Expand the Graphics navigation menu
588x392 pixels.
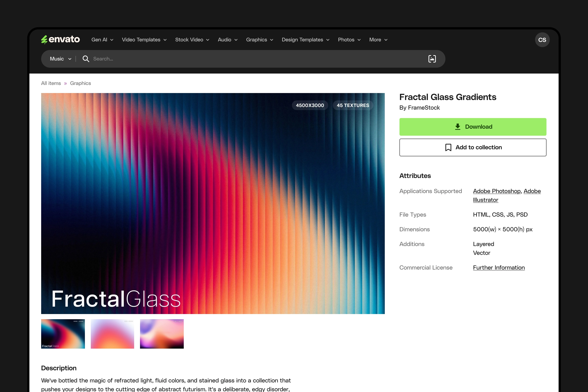click(x=259, y=40)
